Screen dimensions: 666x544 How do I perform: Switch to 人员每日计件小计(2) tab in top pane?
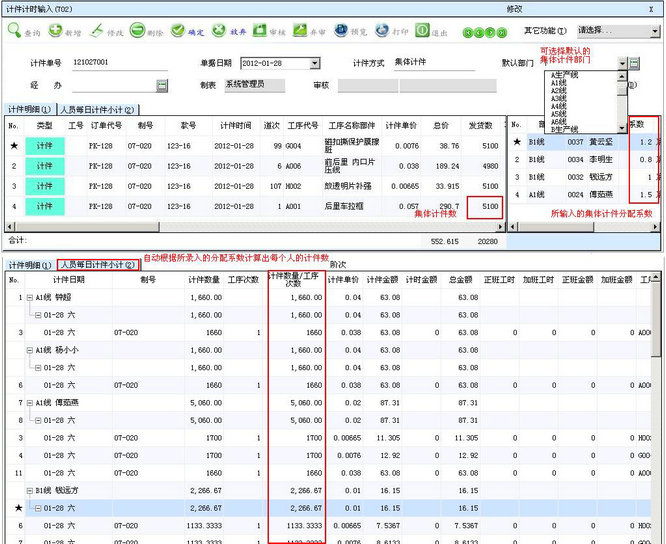[x=97, y=110]
